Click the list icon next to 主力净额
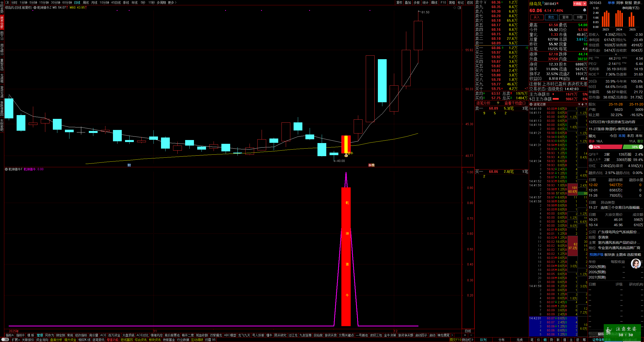Viewport: 644px width, 342px height. click(548, 94)
